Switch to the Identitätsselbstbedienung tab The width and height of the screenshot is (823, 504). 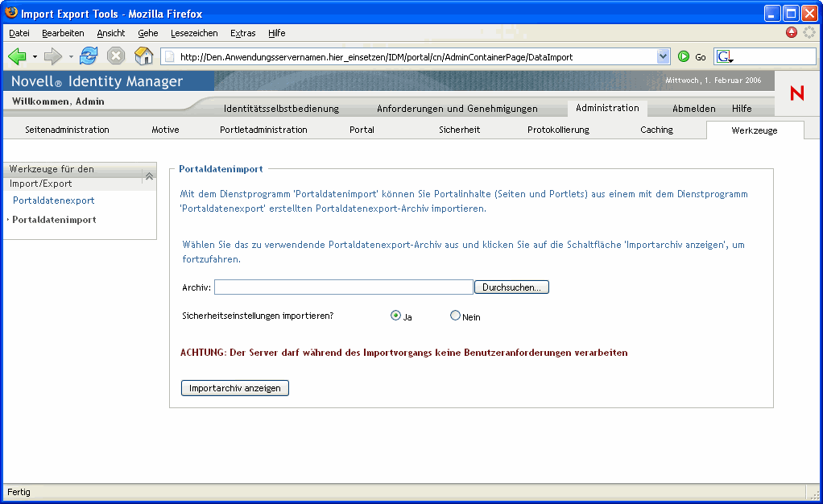pyautogui.click(x=281, y=109)
